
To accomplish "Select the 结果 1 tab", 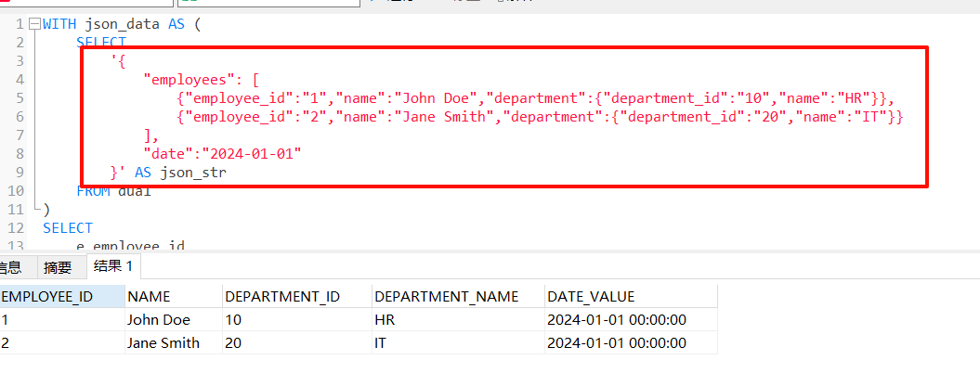I will click(113, 267).
